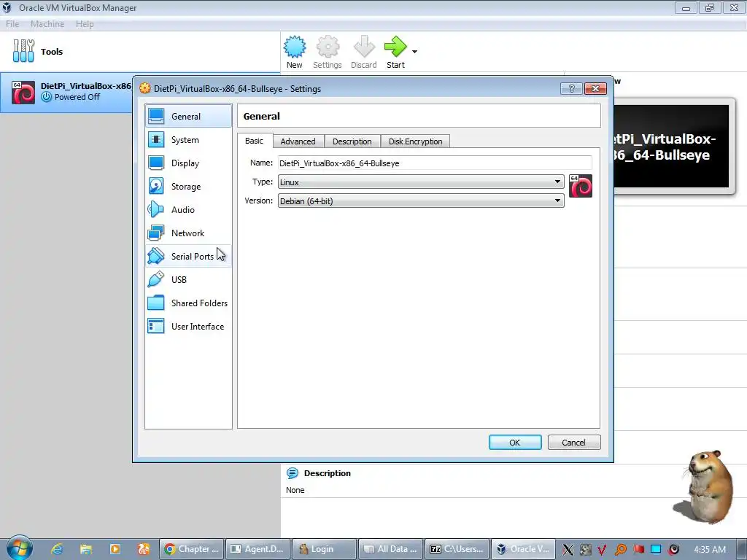Switch to the Basic tab

click(x=255, y=141)
